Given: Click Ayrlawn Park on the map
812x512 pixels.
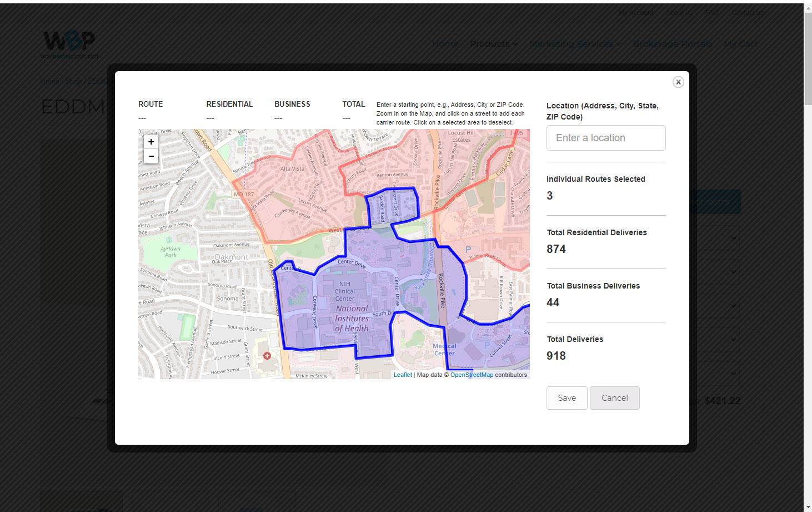Looking at the screenshot, I should (171, 252).
